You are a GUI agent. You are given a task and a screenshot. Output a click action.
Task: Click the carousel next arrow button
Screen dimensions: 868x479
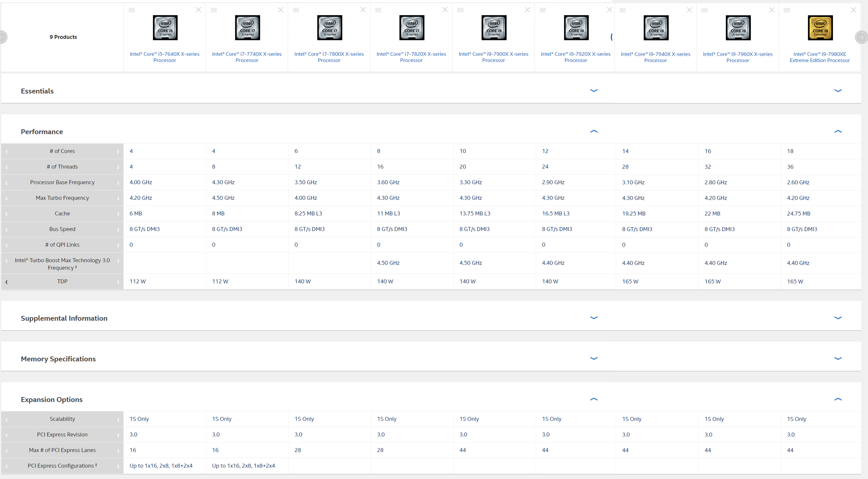[861, 37]
